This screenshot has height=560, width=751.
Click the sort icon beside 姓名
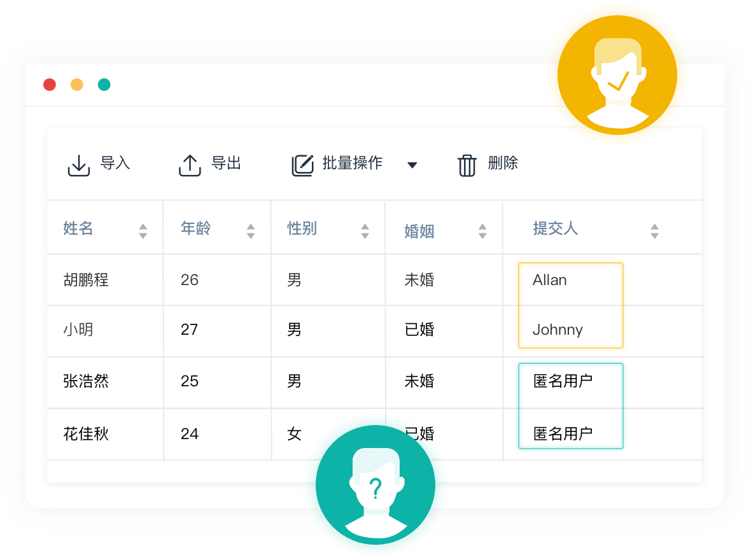click(x=141, y=231)
